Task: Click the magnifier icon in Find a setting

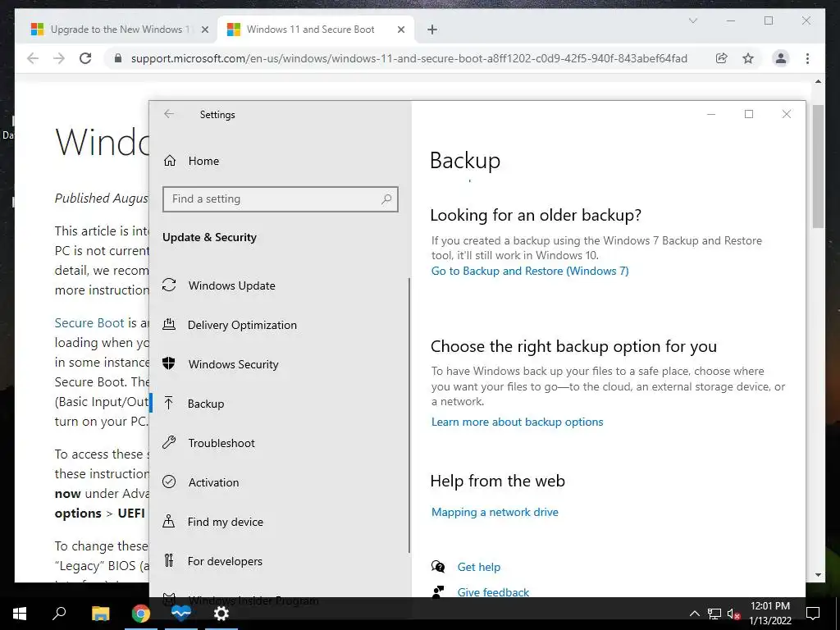Action: pos(386,199)
